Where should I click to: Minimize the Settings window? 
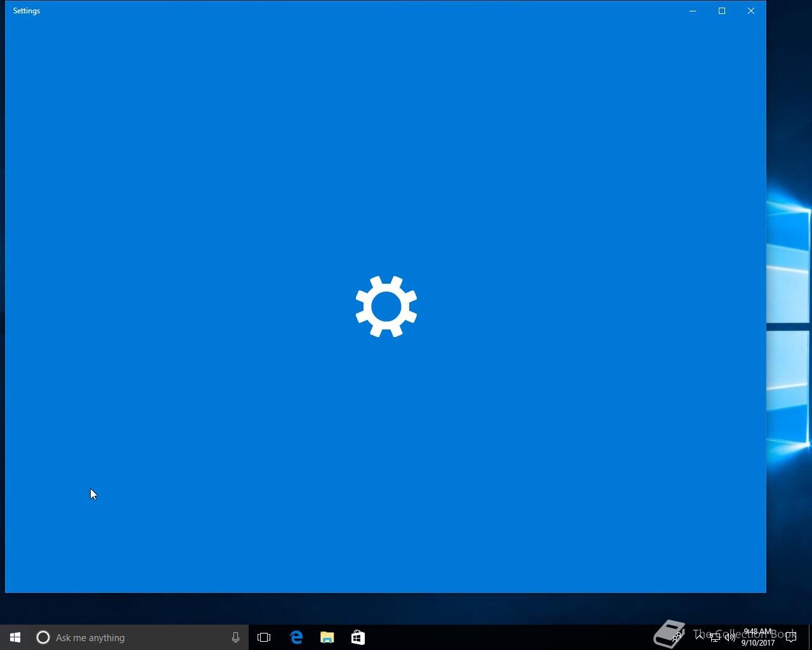coord(693,11)
